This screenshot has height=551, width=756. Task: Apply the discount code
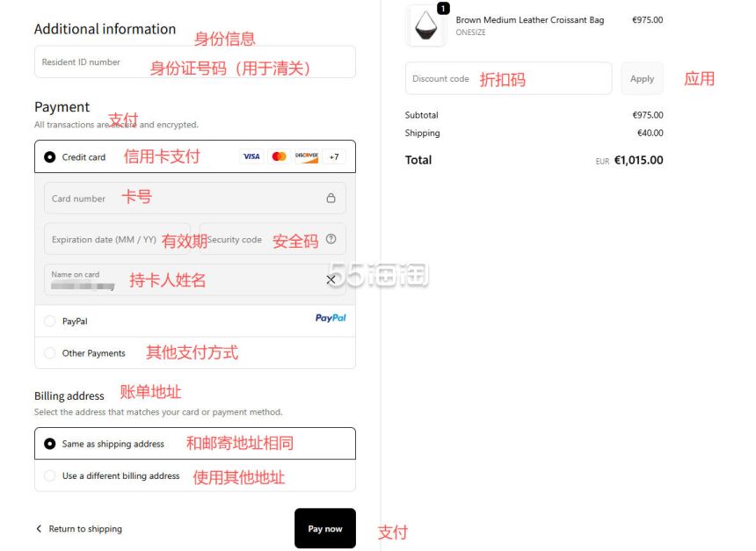(x=642, y=78)
